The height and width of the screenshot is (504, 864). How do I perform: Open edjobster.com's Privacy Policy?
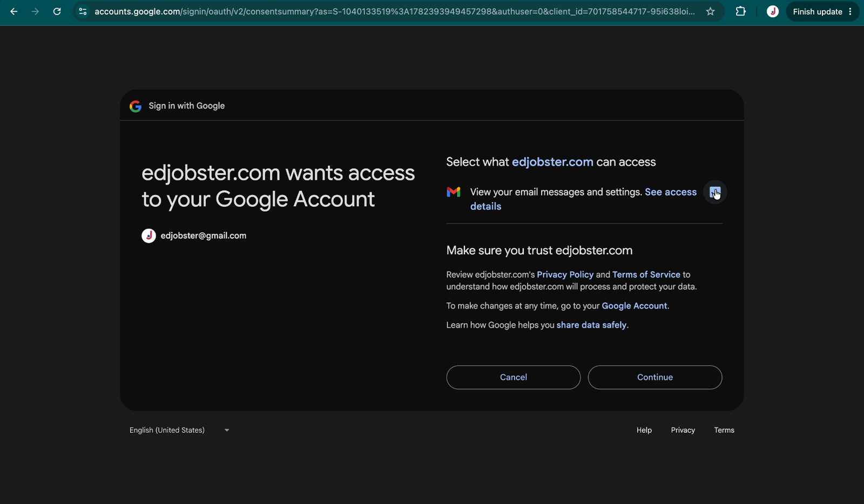[x=565, y=275]
